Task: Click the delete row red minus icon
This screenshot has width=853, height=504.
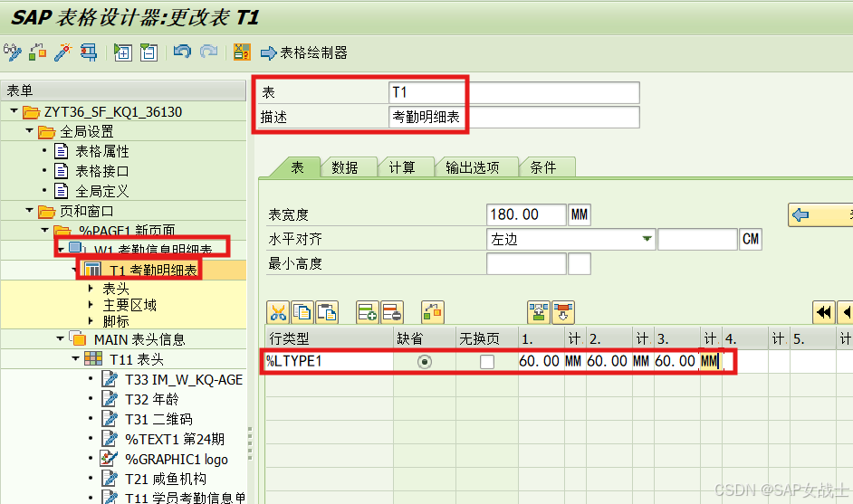Action: click(x=392, y=312)
